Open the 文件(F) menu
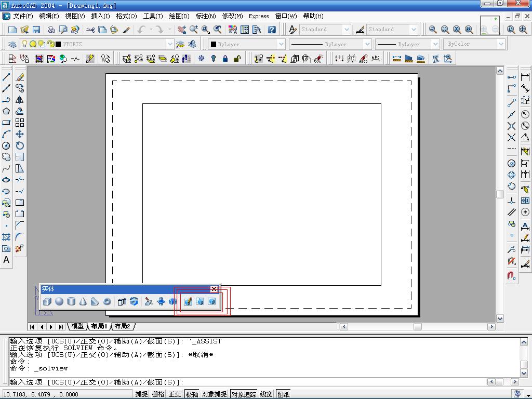 pos(23,16)
